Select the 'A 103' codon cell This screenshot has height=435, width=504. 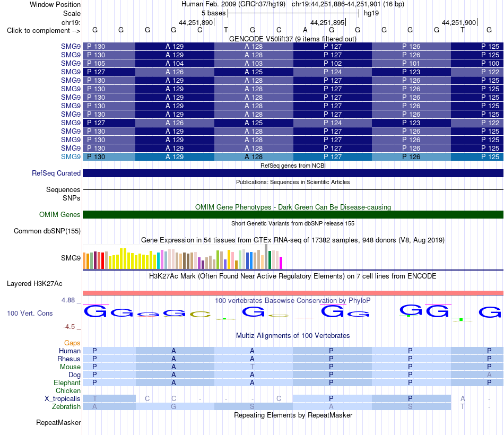pyautogui.click(x=254, y=63)
